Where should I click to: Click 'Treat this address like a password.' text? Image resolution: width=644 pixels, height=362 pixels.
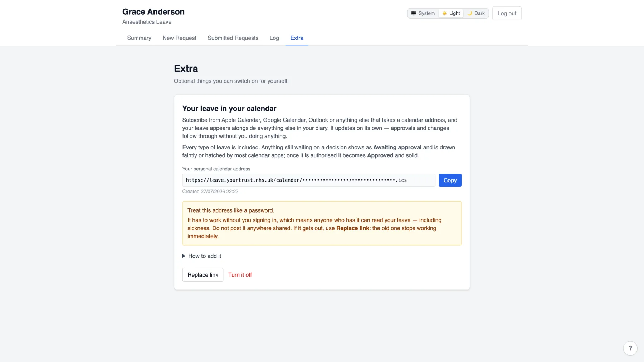(231, 210)
